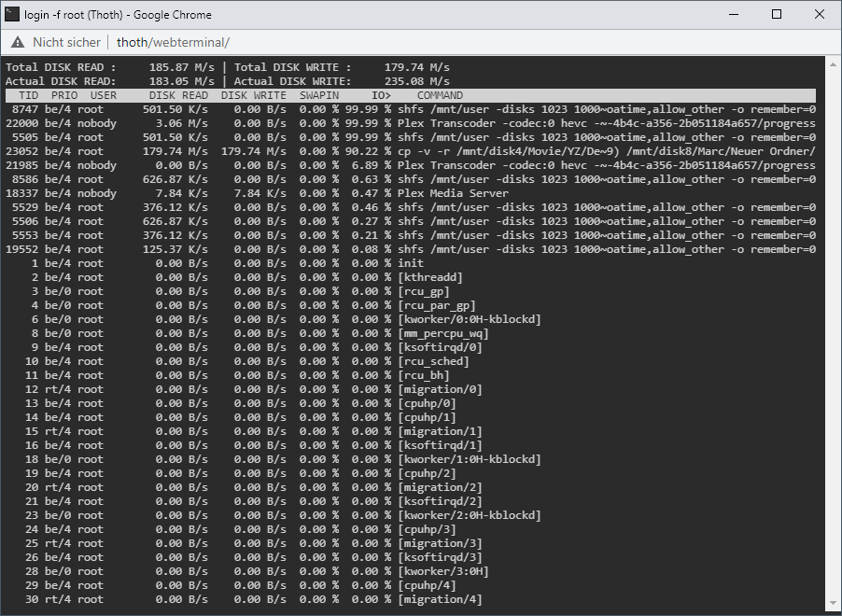Click the terminal icon in title bar

12,15
